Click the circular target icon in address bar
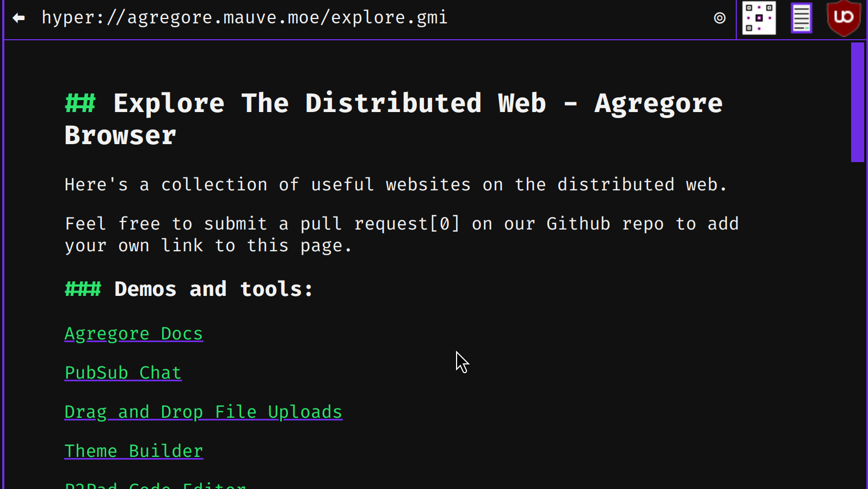Screen dimensions: 868x489 [719, 18]
